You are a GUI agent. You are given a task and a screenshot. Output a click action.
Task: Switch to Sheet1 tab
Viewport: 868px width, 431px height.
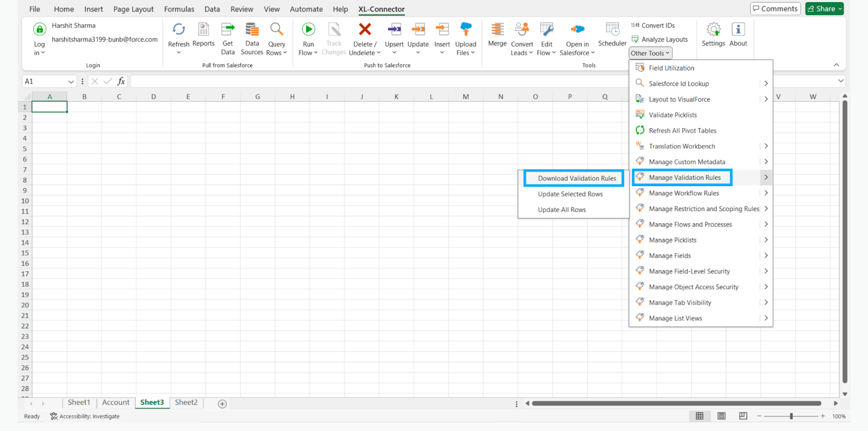pyautogui.click(x=79, y=402)
